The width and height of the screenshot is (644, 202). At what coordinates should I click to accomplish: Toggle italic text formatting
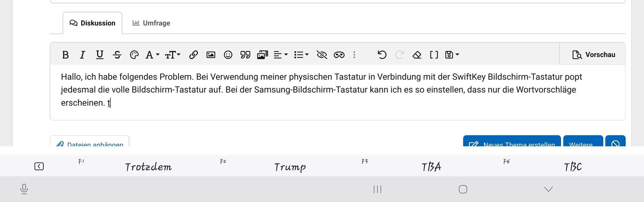tap(82, 55)
